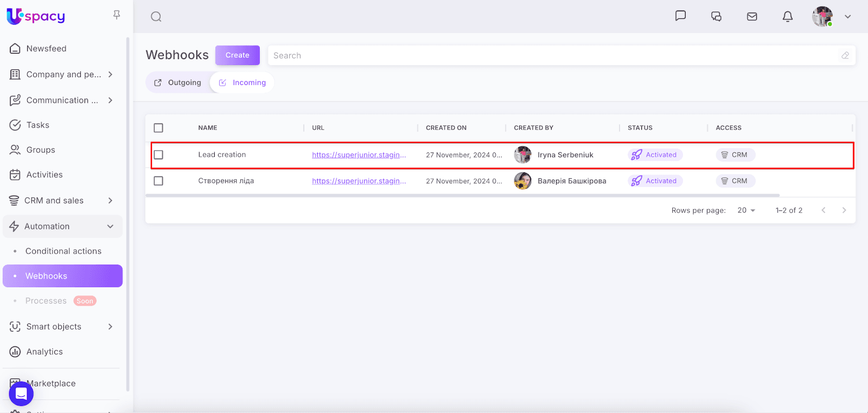Click the eraser icon in search field

click(845, 55)
